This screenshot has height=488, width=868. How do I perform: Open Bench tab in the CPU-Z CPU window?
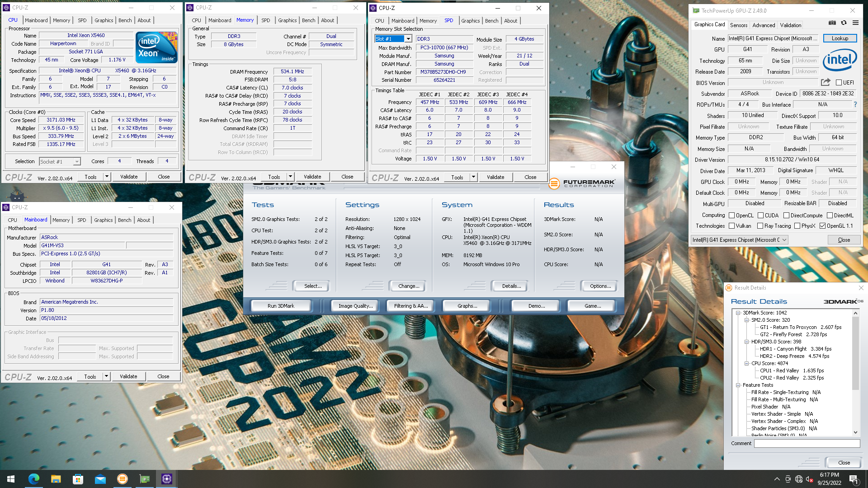click(125, 20)
